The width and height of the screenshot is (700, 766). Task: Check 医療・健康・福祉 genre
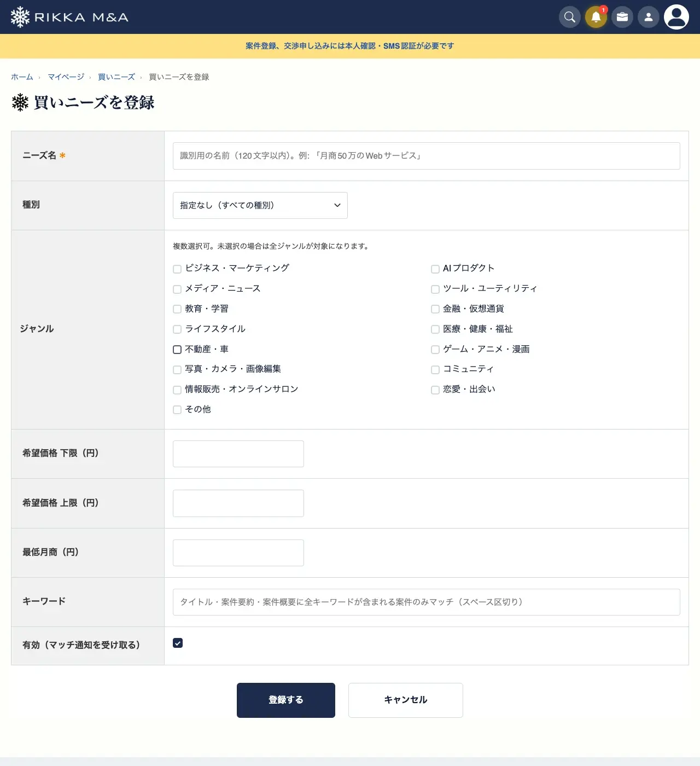coord(435,329)
